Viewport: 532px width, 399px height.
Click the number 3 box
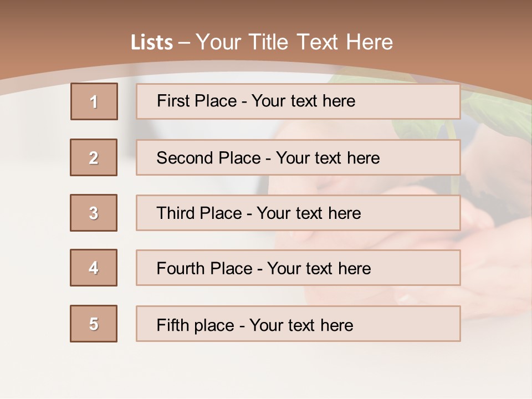pyautogui.click(x=94, y=213)
